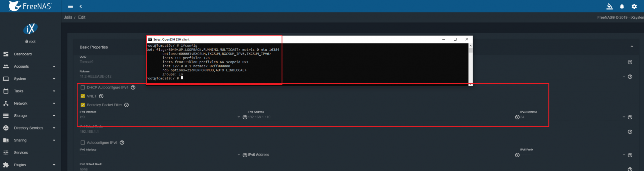Click the SSH client window scrollbar
This screenshot has height=171, width=644.
(471, 65)
